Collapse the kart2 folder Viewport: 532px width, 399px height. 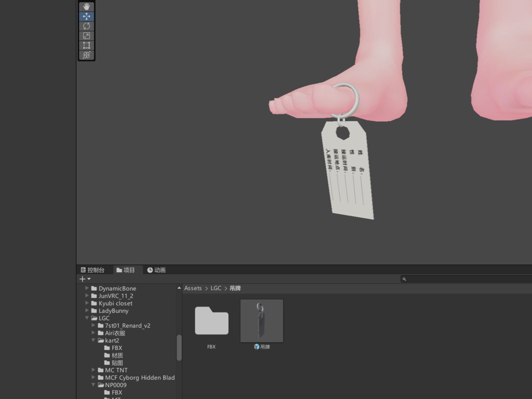coord(94,340)
